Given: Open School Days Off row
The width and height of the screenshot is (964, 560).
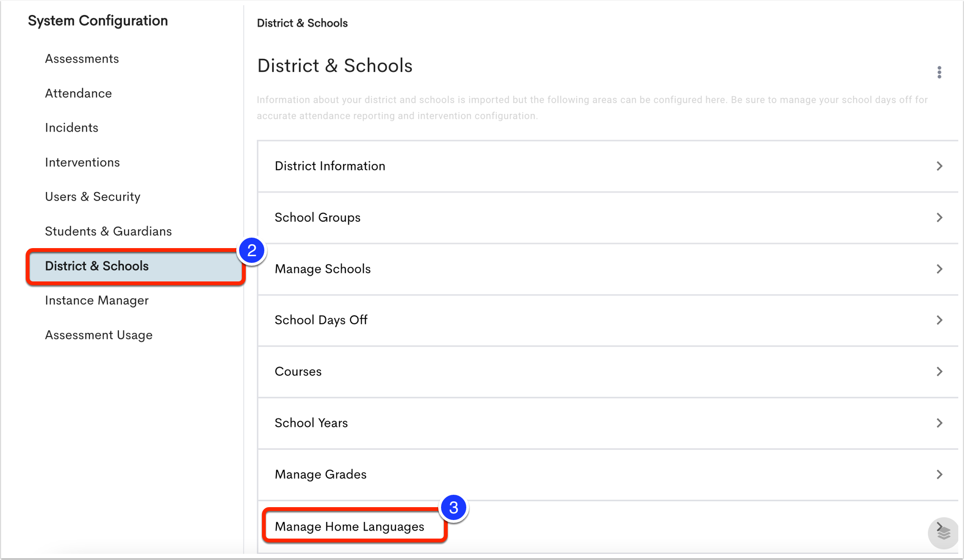Looking at the screenshot, I should pos(608,320).
